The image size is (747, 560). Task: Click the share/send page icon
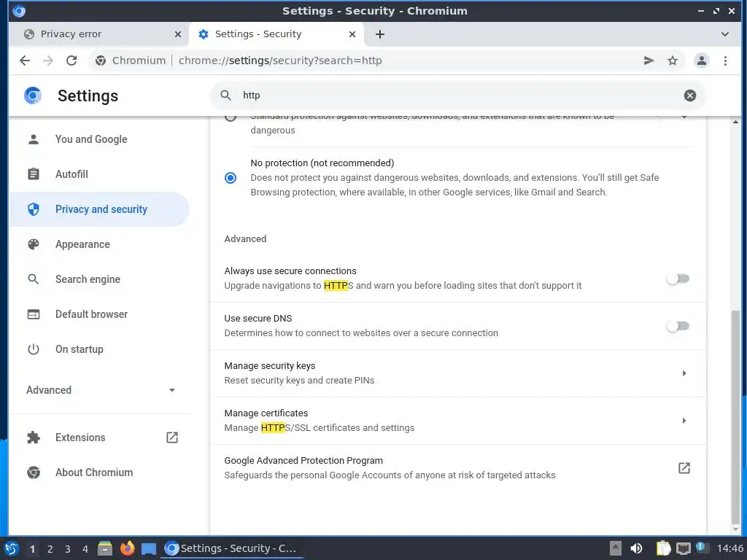tap(649, 61)
